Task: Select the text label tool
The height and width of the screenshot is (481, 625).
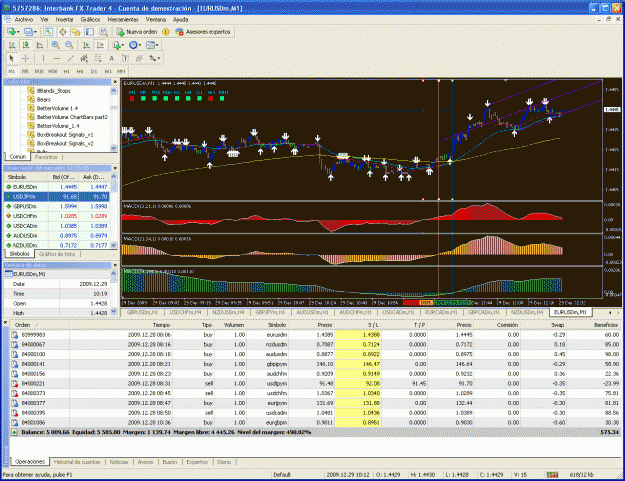Action: click(x=125, y=58)
